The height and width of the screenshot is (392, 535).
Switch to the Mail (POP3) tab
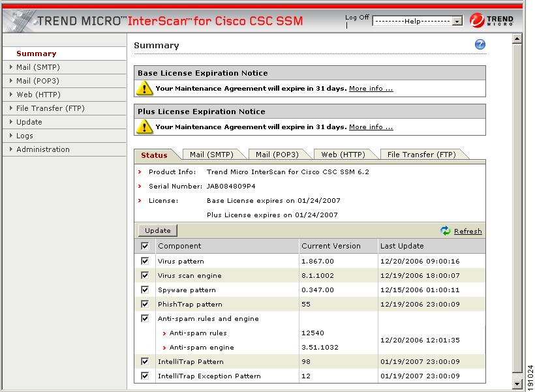tap(277, 155)
